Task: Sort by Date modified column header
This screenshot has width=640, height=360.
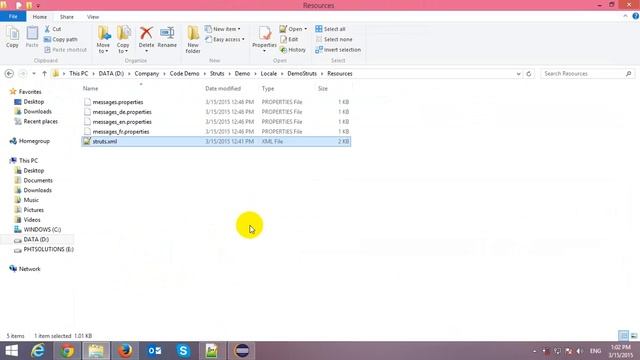Action: tap(223, 88)
